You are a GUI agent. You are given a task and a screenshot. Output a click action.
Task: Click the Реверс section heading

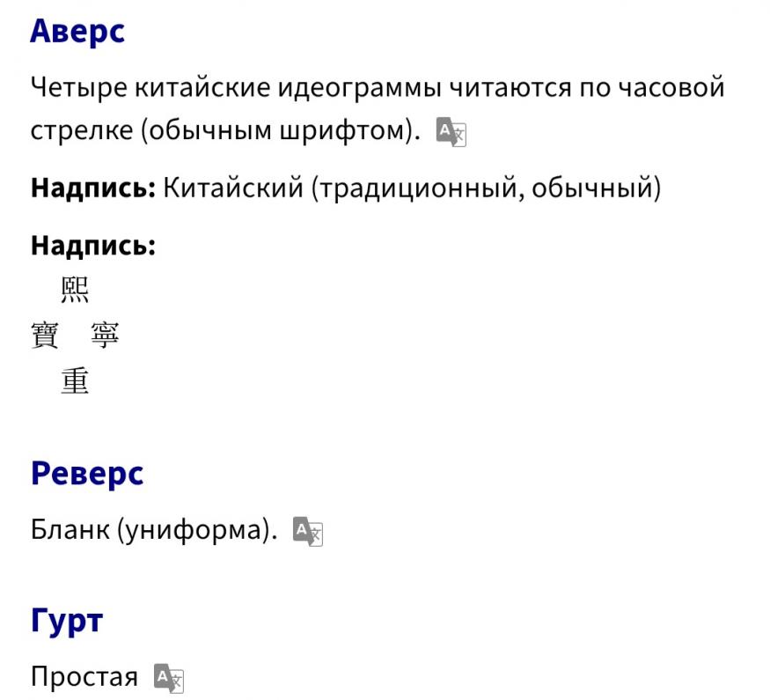point(86,474)
